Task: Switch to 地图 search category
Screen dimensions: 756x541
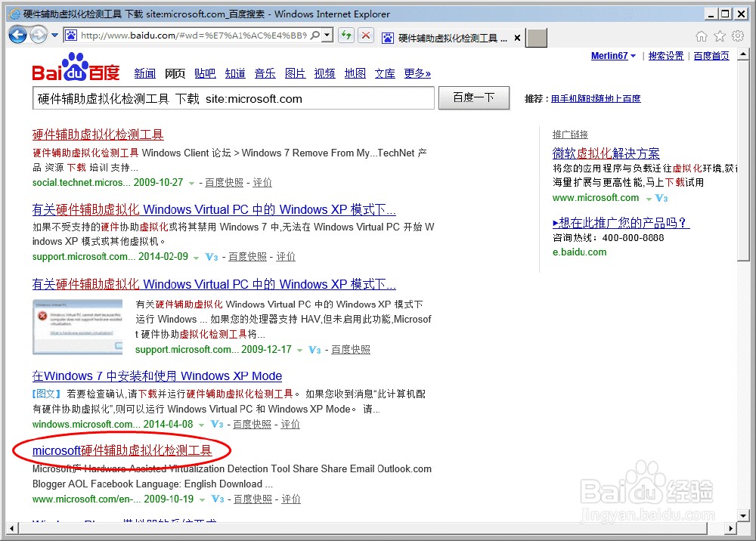Action: tap(355, 73)
